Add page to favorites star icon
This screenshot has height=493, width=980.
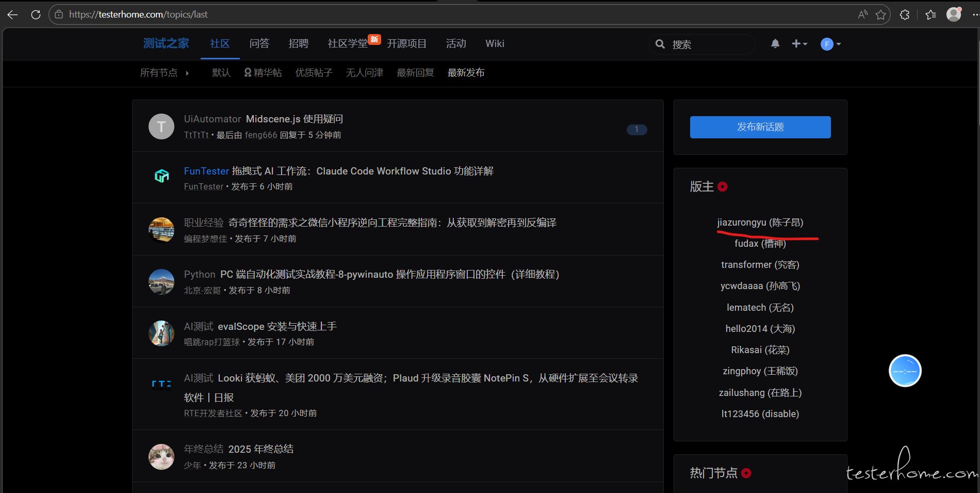tap(881, 14)
